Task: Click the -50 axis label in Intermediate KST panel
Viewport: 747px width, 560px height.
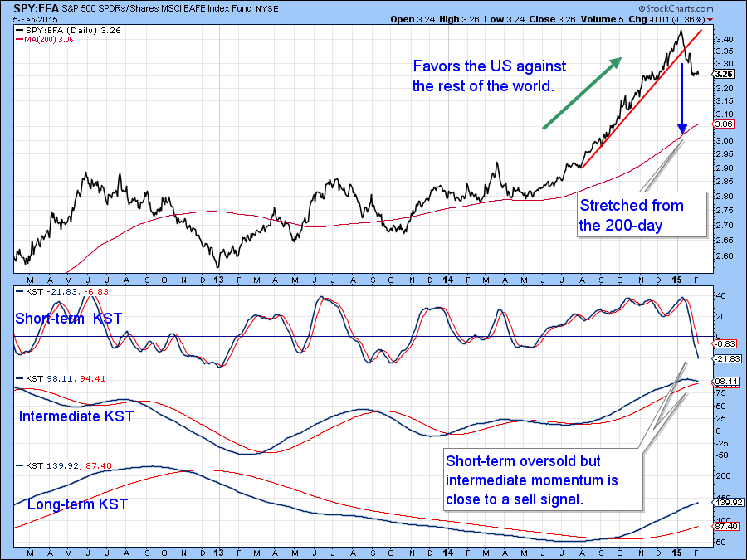Action: 722,455
